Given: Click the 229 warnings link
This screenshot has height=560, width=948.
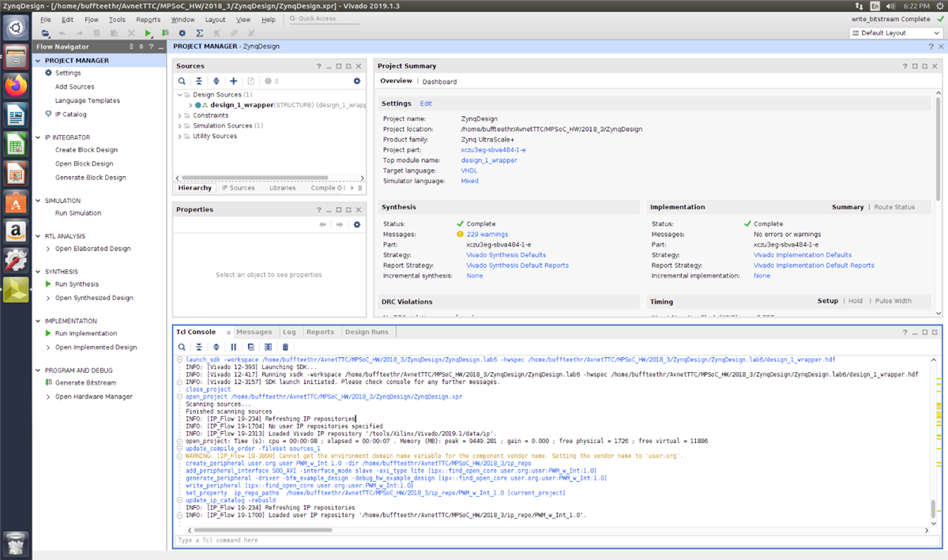Looking at the screenshot, I should 487,235.
